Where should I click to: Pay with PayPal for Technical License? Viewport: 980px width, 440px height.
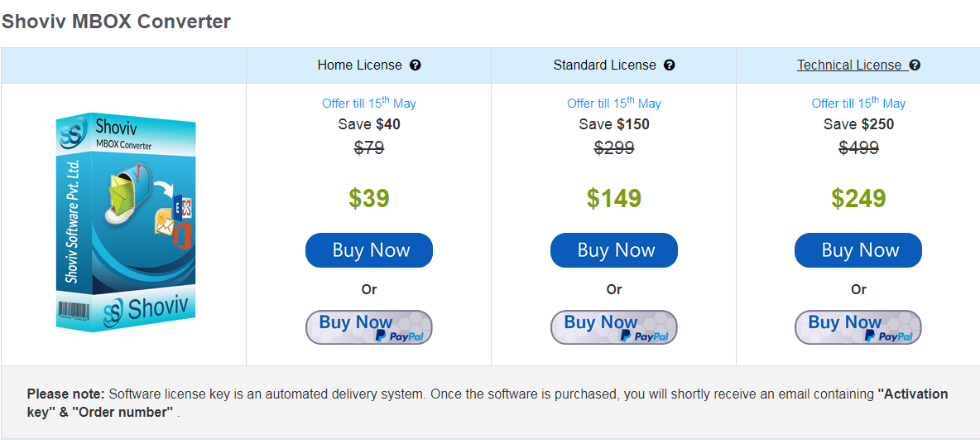[858, 327]
